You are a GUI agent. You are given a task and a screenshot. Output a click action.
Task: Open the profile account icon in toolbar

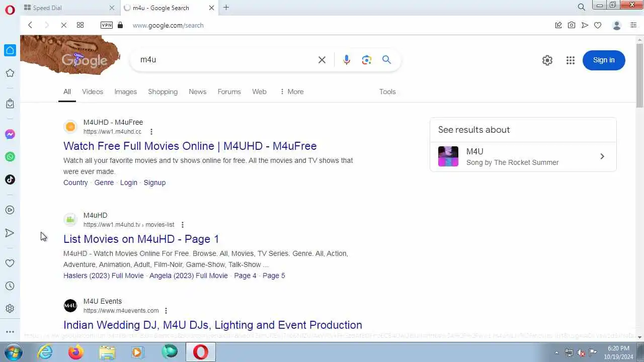click(617, 25)
